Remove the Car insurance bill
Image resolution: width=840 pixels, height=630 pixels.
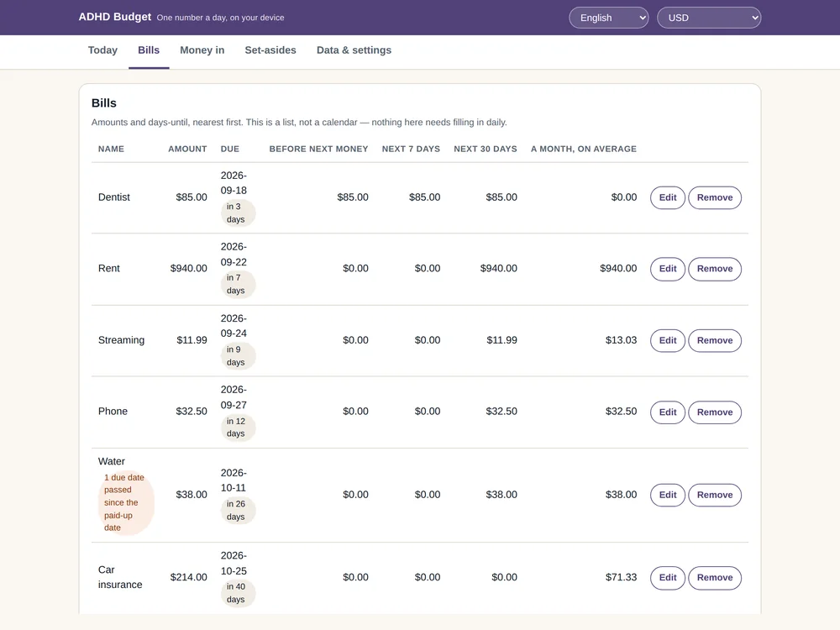click(715, 578)
